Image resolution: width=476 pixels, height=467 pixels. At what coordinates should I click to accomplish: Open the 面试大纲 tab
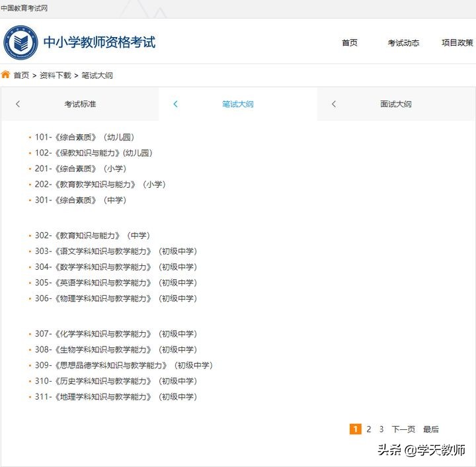point(396,104)
